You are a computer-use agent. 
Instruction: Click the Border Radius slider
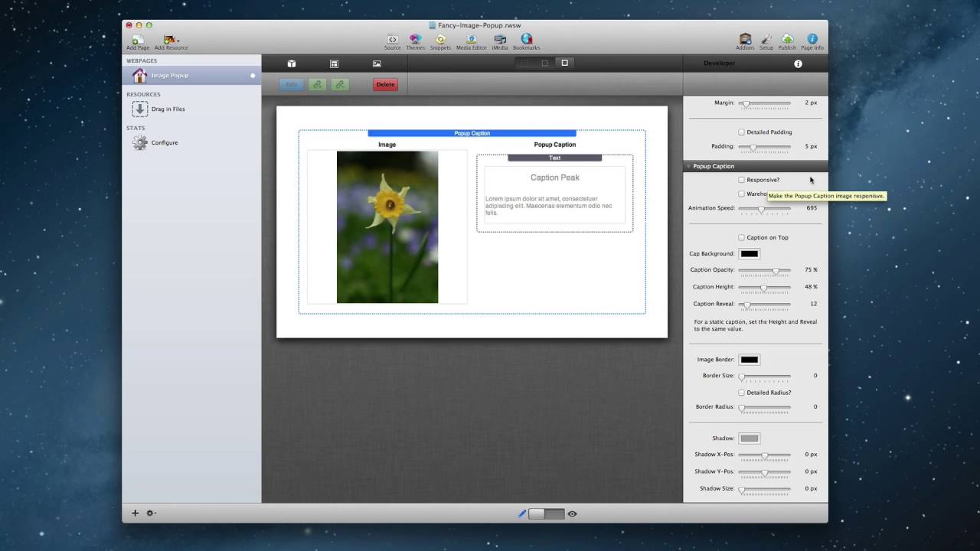(764, 407)
